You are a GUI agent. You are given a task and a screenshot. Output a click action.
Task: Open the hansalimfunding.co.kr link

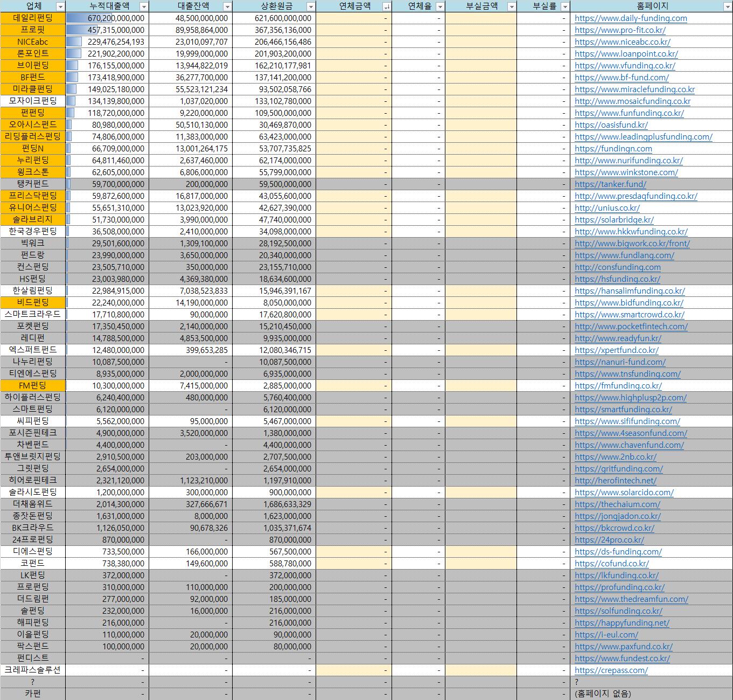coord(630,291)
